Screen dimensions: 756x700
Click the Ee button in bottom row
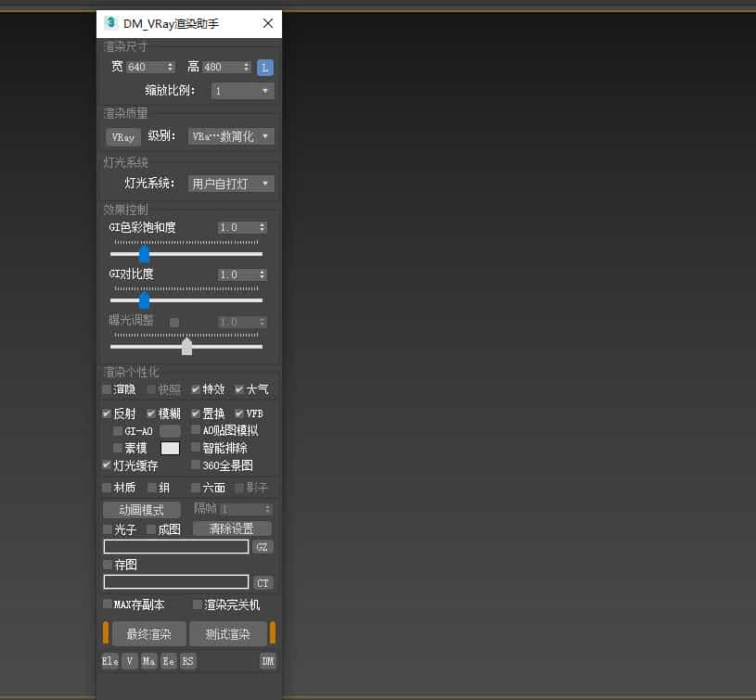168,661
